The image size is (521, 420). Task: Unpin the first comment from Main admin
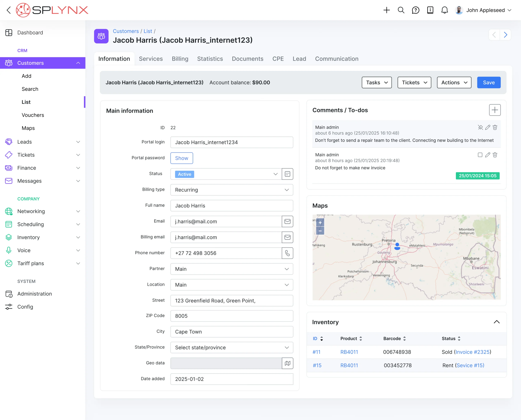[480, 127]
